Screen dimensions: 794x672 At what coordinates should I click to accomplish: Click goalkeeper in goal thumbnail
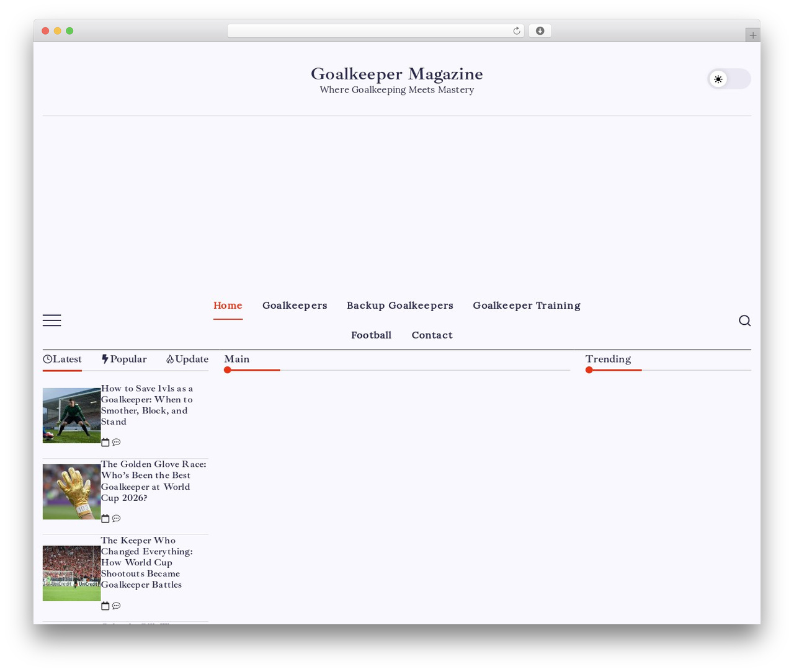71,415
